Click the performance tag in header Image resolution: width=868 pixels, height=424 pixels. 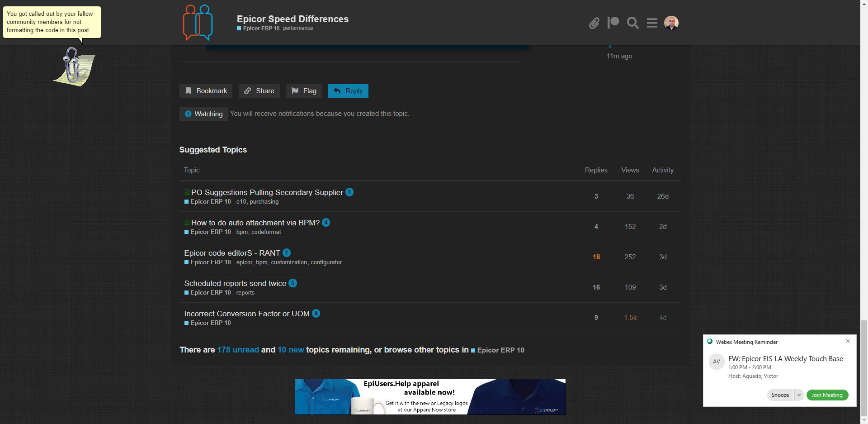[x=298, y=28]
